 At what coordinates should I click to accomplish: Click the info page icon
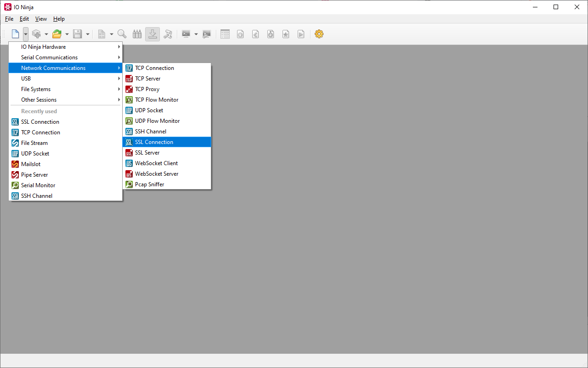240,34
